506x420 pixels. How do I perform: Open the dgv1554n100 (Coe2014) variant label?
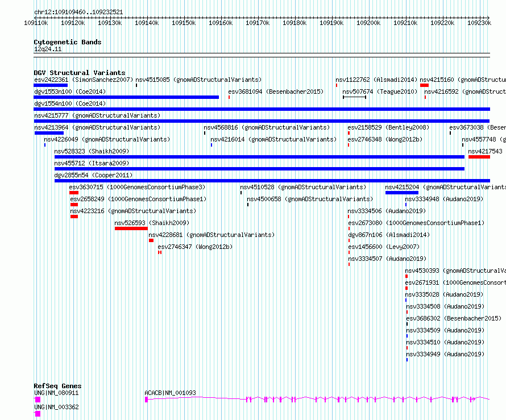(x=70, y=103)
